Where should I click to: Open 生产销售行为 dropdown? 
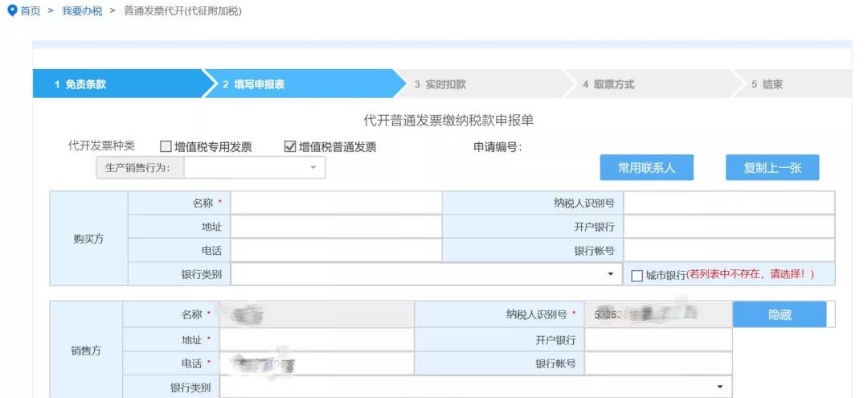click(x=255, y=168)
